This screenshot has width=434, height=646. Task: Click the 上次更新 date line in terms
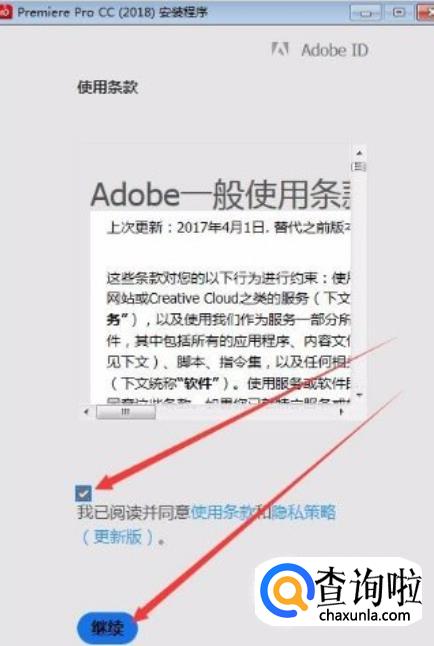tap(229, 227)
